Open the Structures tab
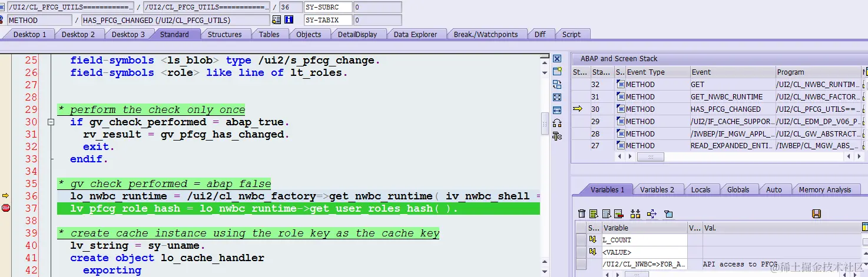This screenshot has width=868, height=277. click(224, 34)
